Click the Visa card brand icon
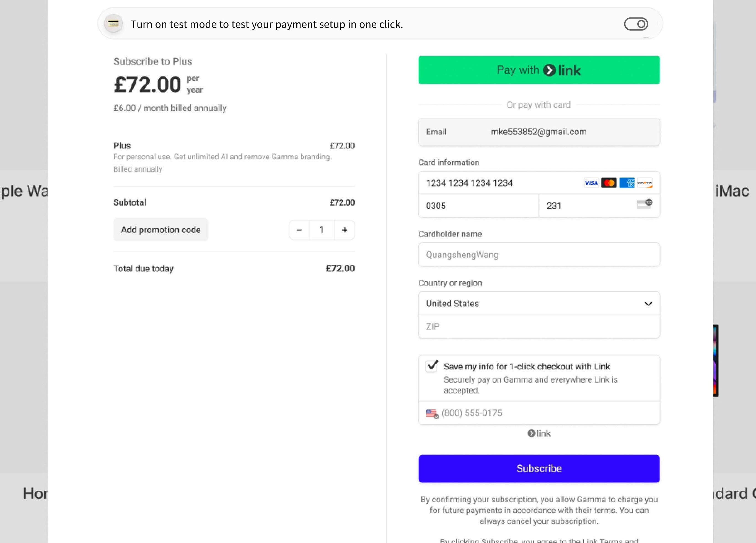Viewport: 756px width, 543px height. 591,183
